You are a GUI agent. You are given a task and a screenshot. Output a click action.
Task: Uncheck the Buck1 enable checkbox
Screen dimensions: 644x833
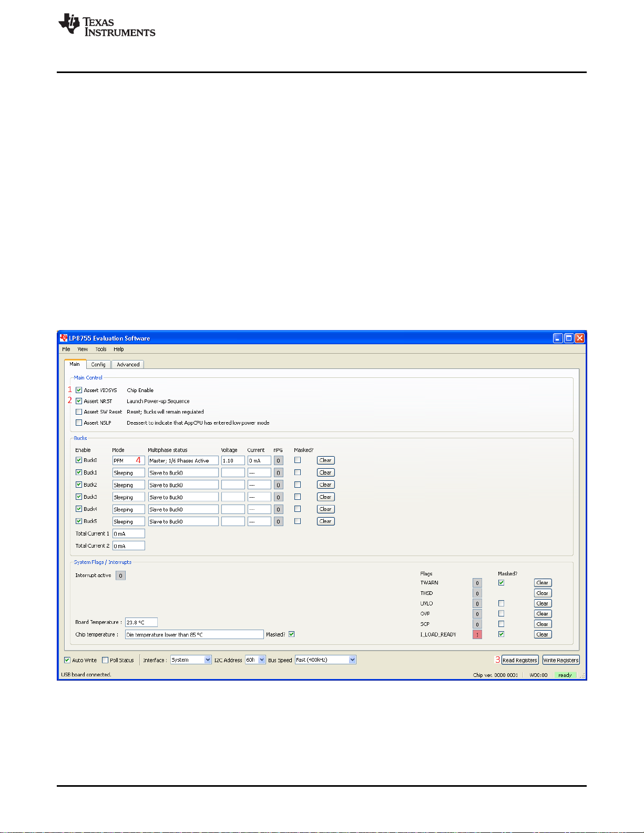[x=79, y=472]
